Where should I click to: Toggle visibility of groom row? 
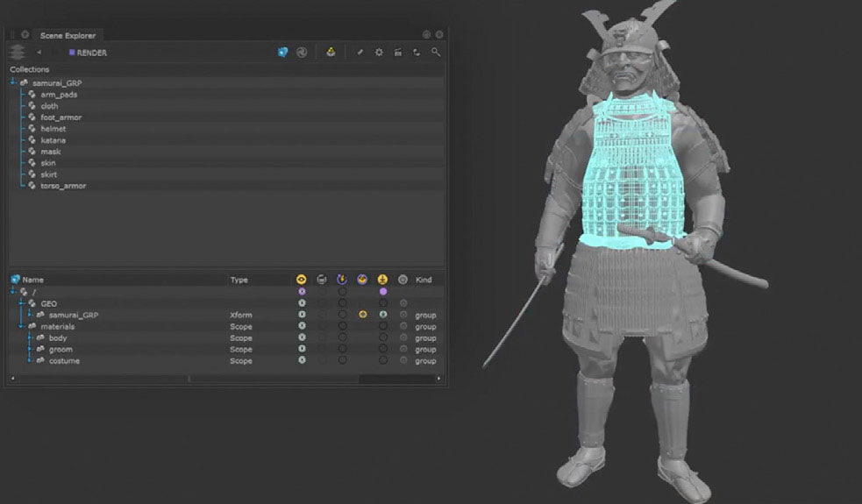point(302,349)
